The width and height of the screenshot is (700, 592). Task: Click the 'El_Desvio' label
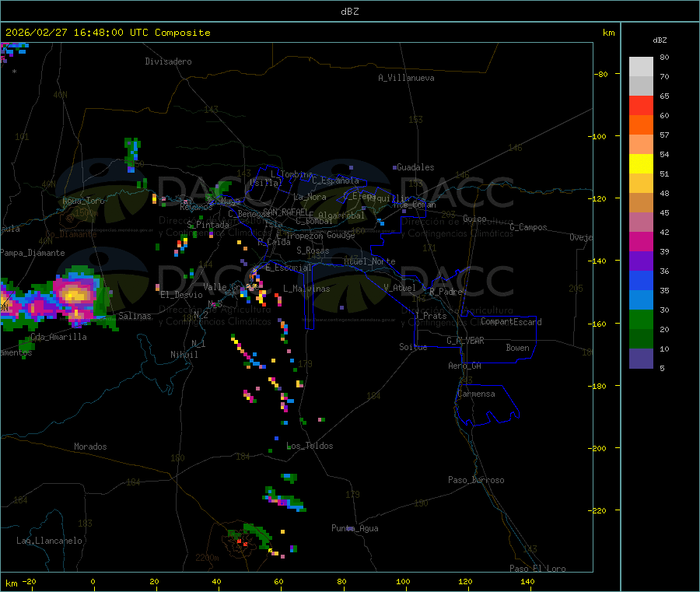(181, 295)
